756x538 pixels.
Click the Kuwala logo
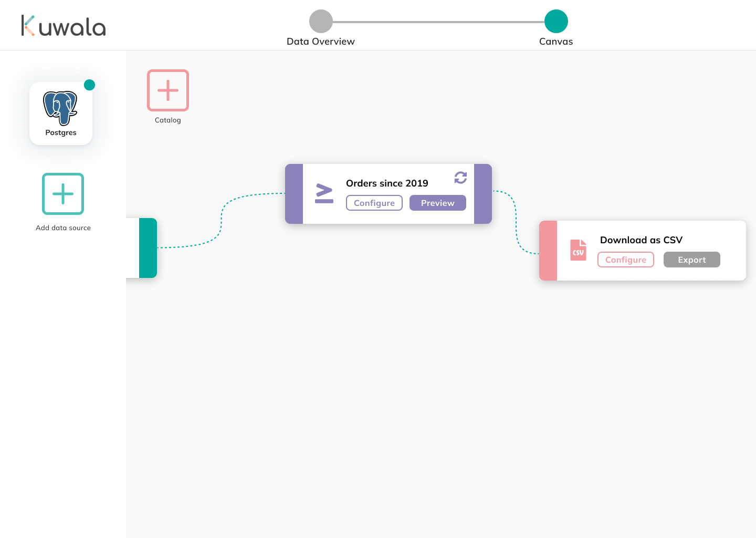64,26
